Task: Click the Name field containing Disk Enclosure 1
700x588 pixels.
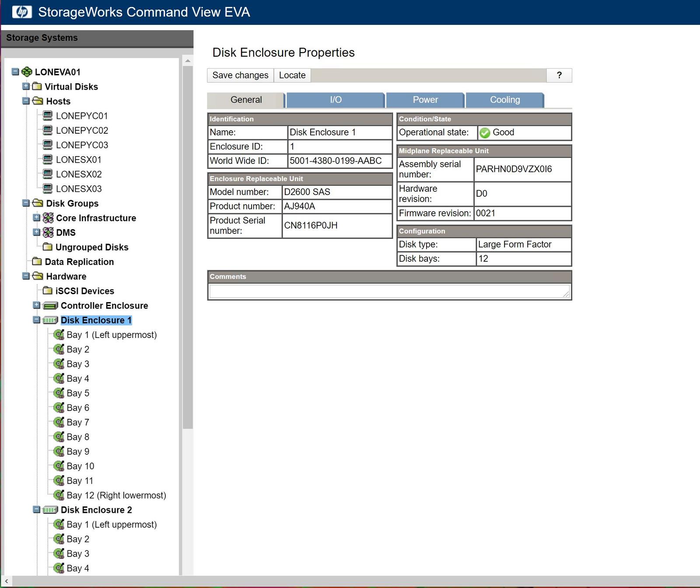Action: 340,132
